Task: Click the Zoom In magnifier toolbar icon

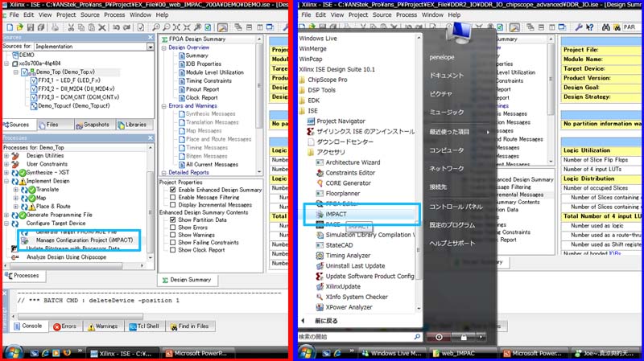Action: [155, 27]
